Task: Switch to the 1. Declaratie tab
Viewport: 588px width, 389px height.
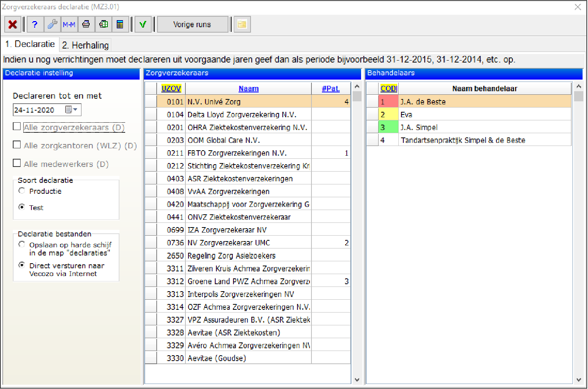Action: [30, 44]
